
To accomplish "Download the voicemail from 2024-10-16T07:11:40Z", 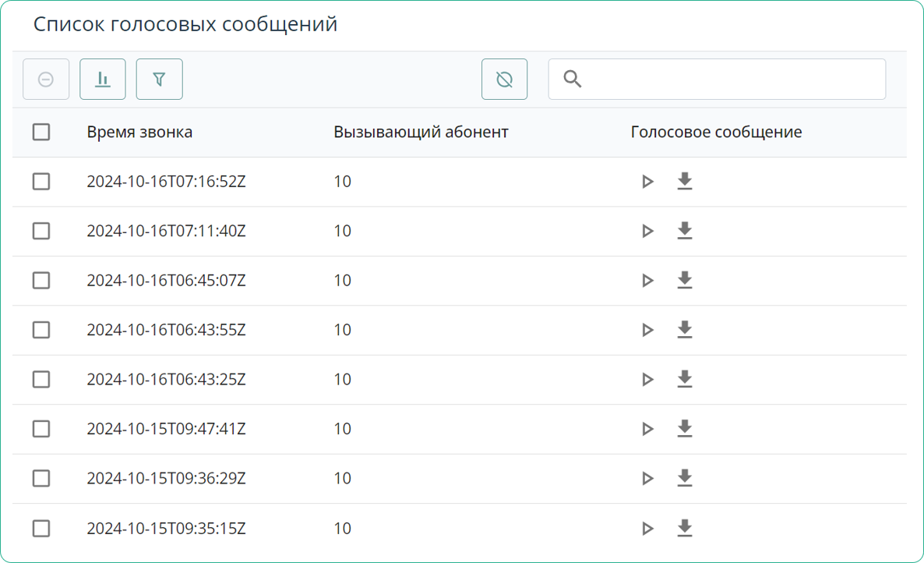I will [x=685, y=231].
